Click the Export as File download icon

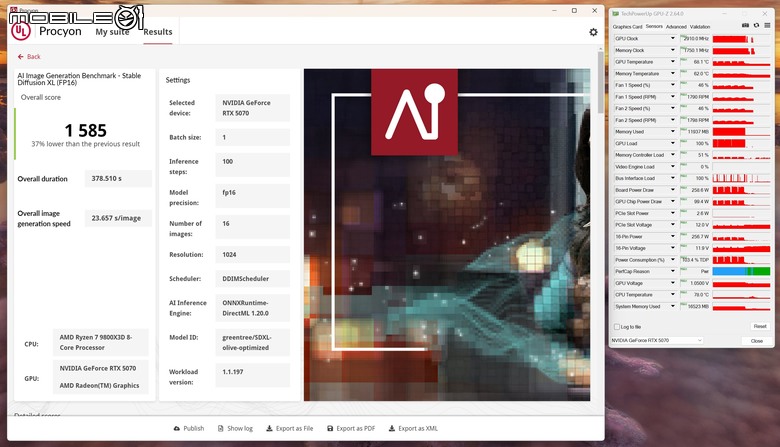[269, 428]
